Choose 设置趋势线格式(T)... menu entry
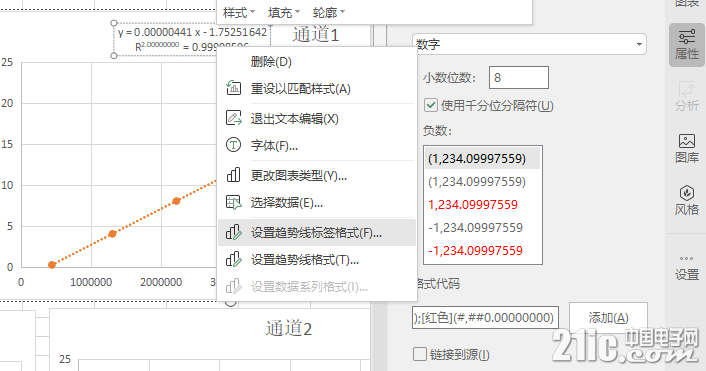The height and width of the screenshot is (371, 706). tap(317, 260)
